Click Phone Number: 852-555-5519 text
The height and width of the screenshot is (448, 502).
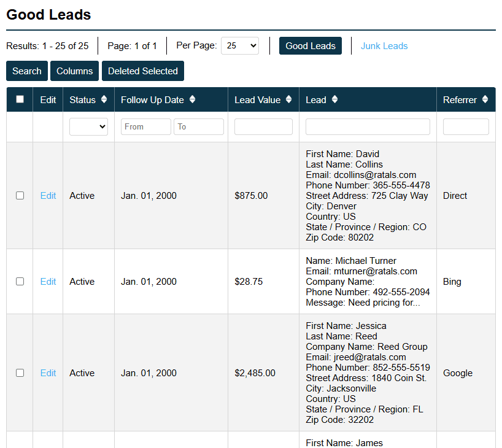(368, 368)
